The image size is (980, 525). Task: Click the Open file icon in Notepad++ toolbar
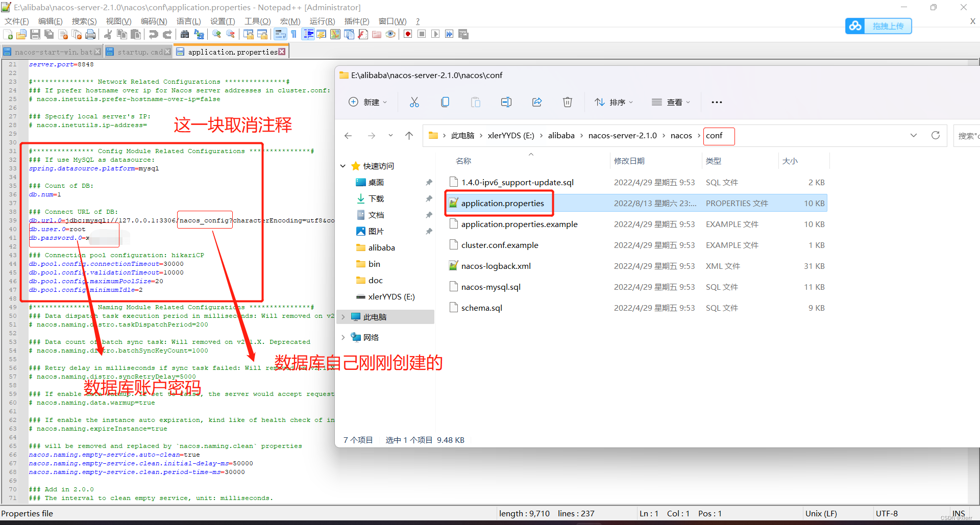coord(21,34)
